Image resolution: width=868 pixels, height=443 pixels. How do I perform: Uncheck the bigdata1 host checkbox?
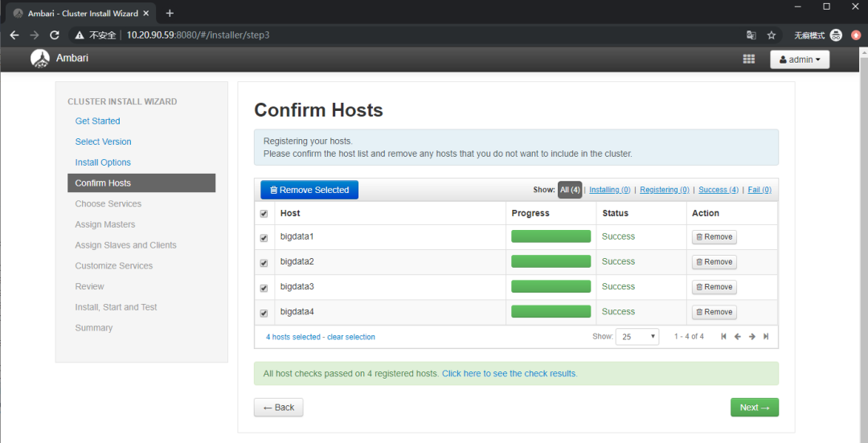[x=264, y=238]
